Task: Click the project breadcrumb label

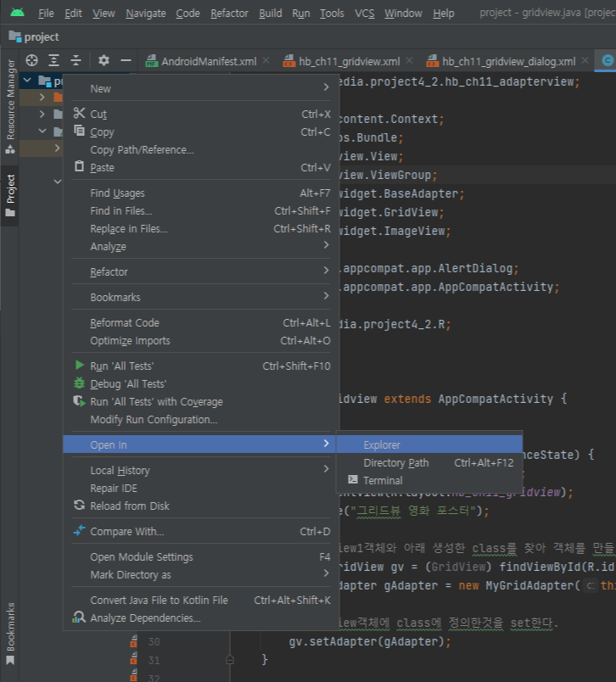Action: click(x=42, y=37)
